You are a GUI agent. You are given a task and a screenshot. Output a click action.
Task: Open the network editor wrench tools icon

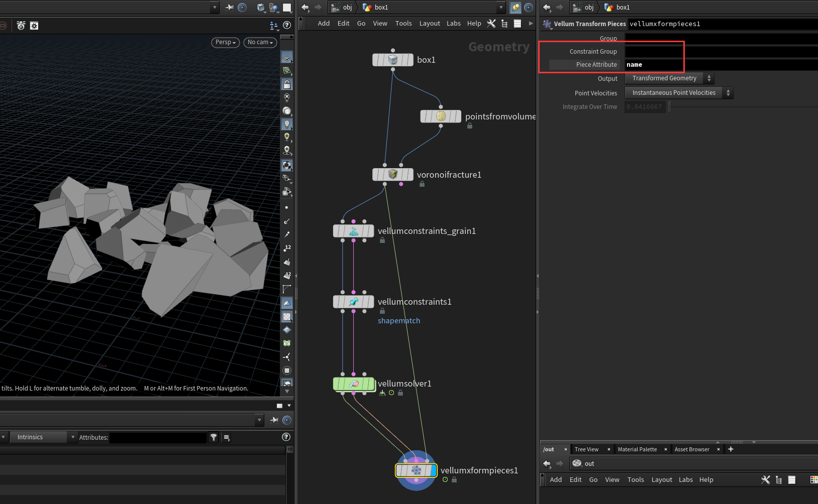(491, 24)
